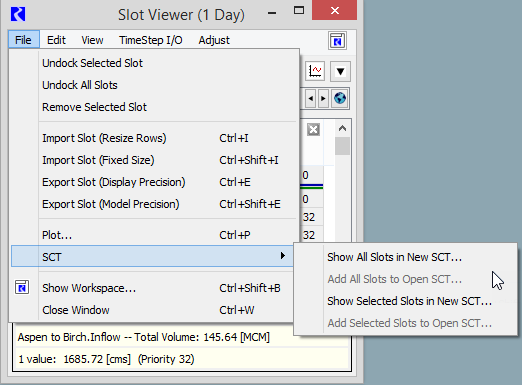
Task: Select Import Slot (Fixed Size)
Action: tap(98, 160)
